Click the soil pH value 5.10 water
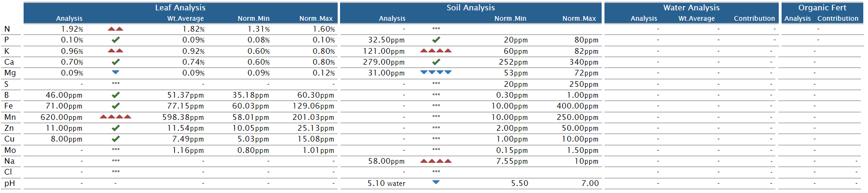 tap(386, 183)
